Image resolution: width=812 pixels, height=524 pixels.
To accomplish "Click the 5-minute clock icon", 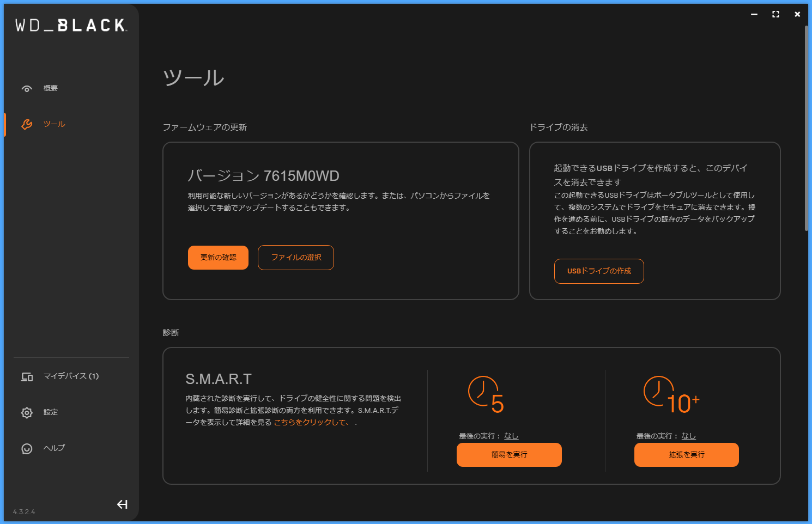I will tap(486, 394).
